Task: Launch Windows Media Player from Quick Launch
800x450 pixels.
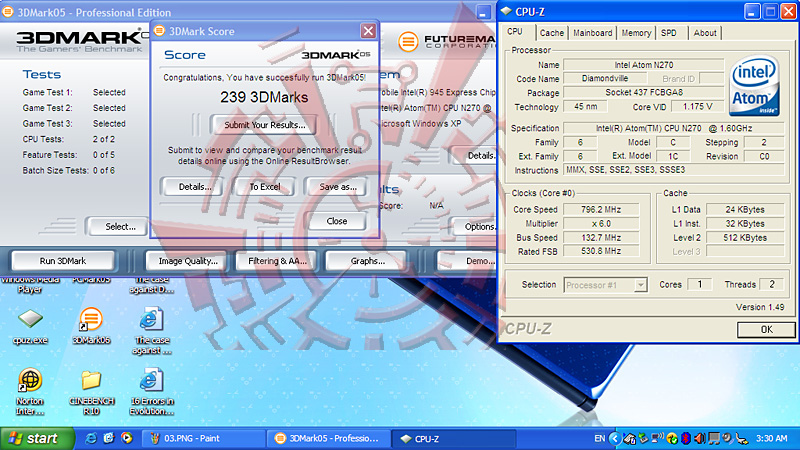Action: [127, 438]
